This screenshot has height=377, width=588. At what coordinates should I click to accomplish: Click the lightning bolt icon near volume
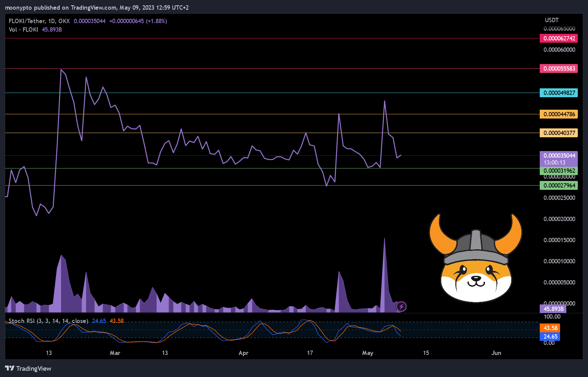coord(401,307)
